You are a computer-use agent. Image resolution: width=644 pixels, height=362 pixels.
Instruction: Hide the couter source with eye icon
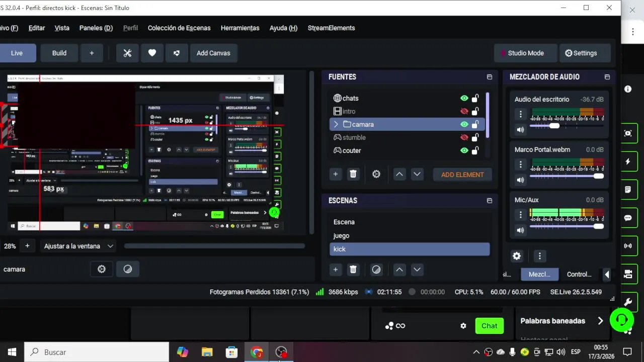pos(464,150)
